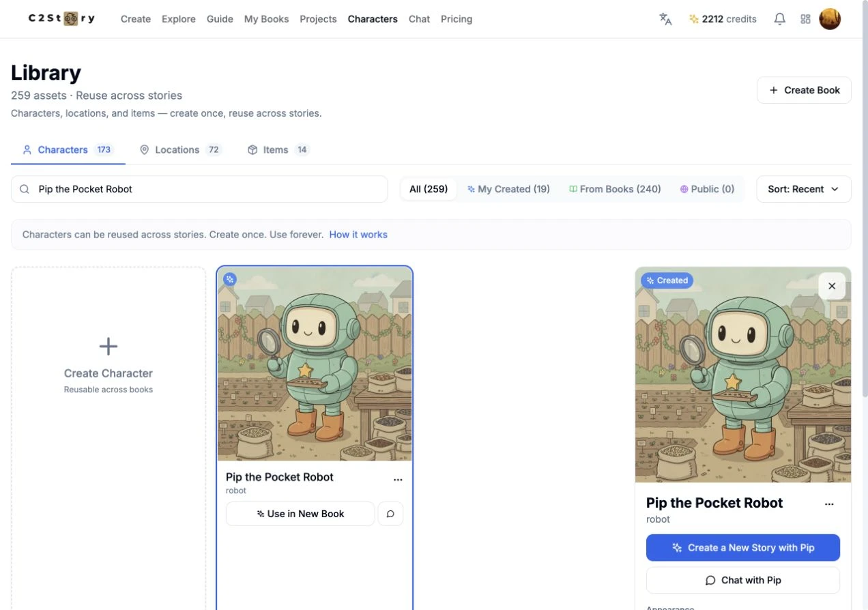Click the Pip the Pocket Robot card title
Image resolution: width=868 pixels, height=610 pixels.
point(280,477)
